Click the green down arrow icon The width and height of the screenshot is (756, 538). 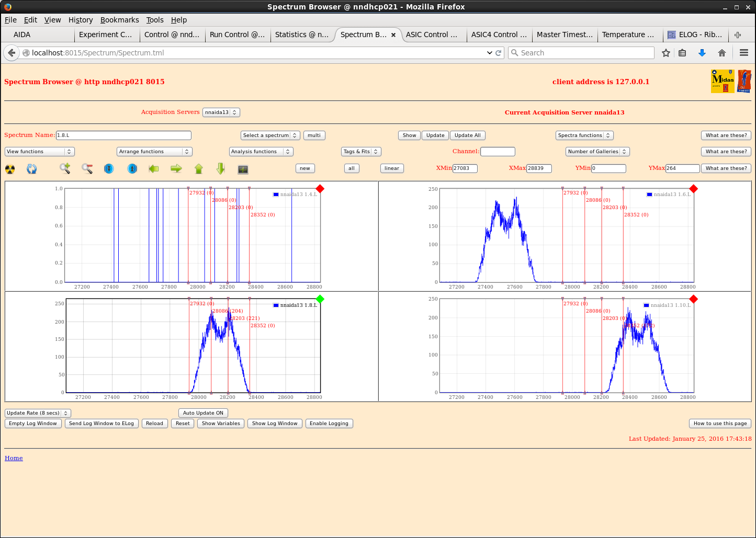[x=221, y=168]
